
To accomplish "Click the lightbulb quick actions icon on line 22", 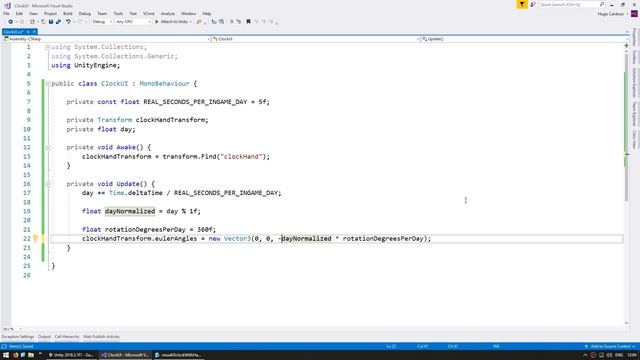I will pyautogui.click(x=36, y=238).
